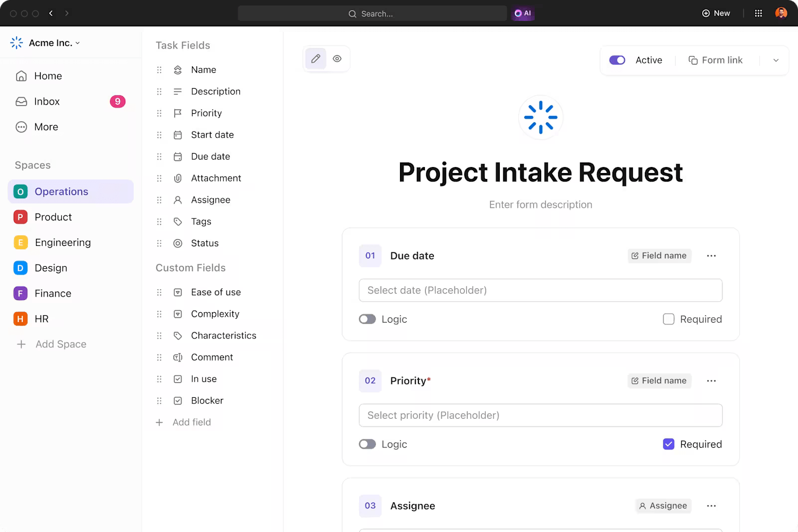This screenshot has height=532, width=798.
Task: Click the Attachment paperclip icon in Task Fields
Action: tap(178, 178)
